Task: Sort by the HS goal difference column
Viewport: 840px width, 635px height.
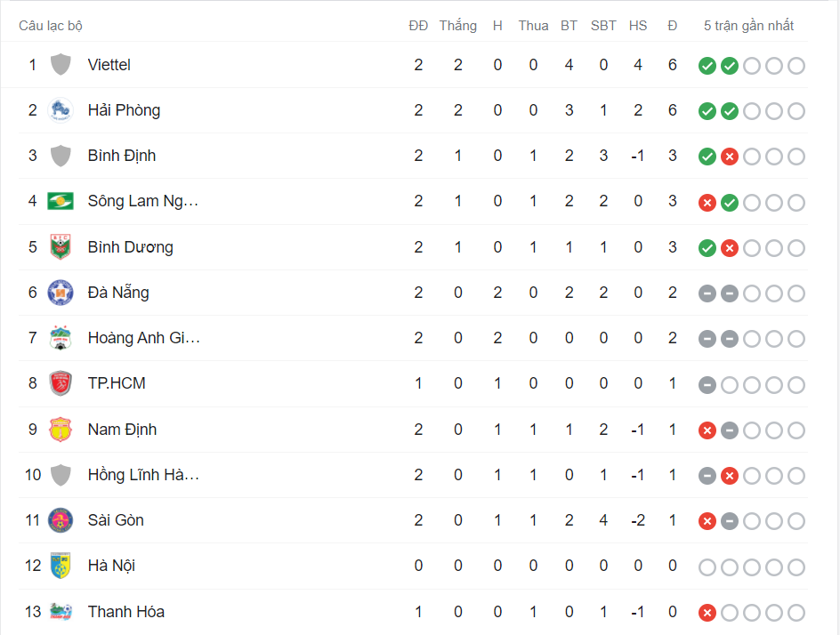Action: tap(638, 26)
